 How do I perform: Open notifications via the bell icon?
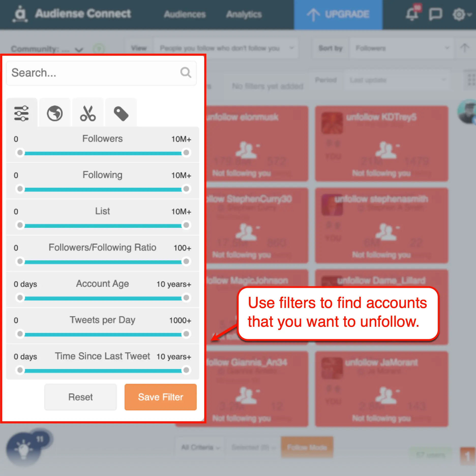[411, 14]
